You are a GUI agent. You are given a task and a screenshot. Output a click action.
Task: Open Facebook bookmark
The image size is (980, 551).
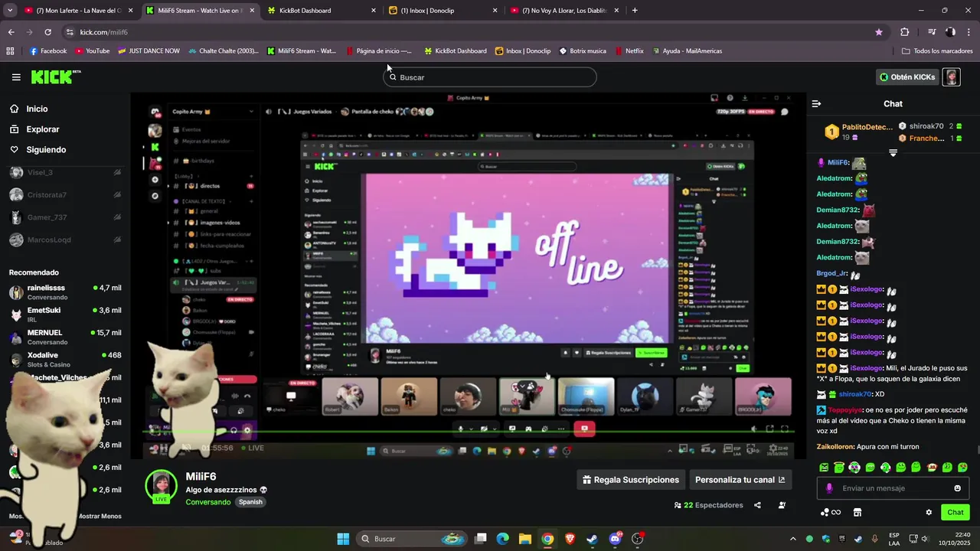coord(48,51)
